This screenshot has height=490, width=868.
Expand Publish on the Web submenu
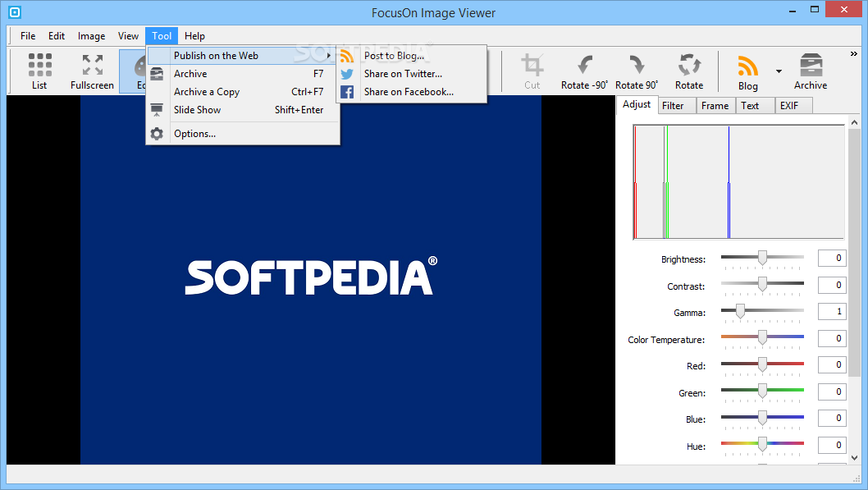tap(243, 55)
